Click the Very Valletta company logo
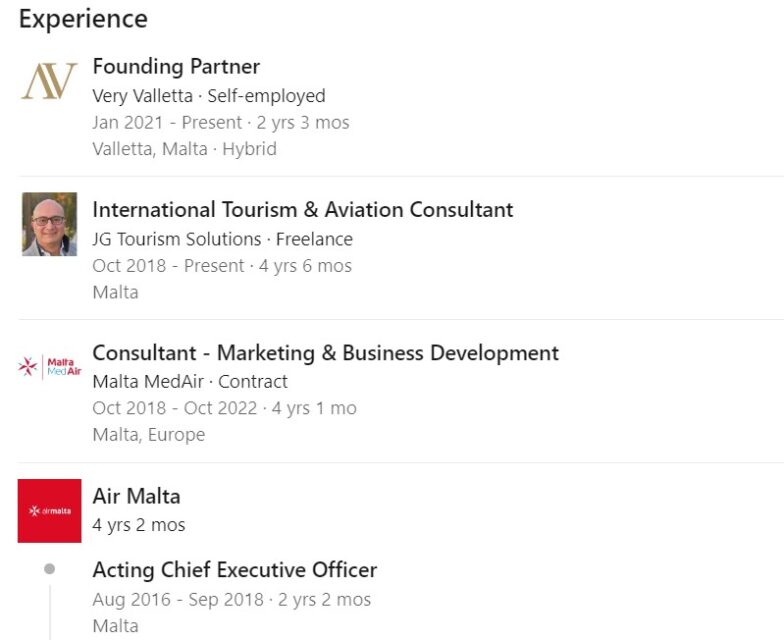Screen dimensions: 784x640 tap(49, 82)
